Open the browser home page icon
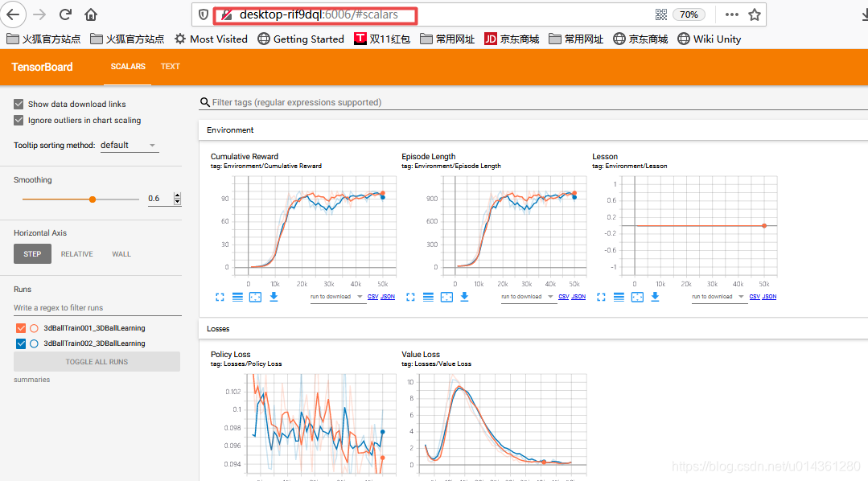 (x=91, y=14)
